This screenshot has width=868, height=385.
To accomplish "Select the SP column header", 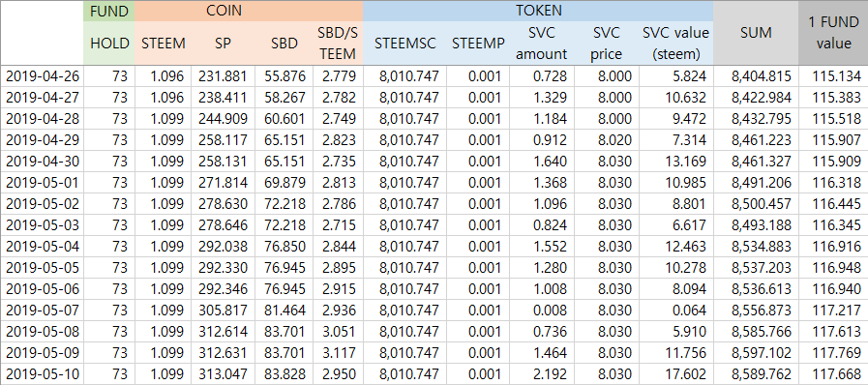I will [224, 44].
